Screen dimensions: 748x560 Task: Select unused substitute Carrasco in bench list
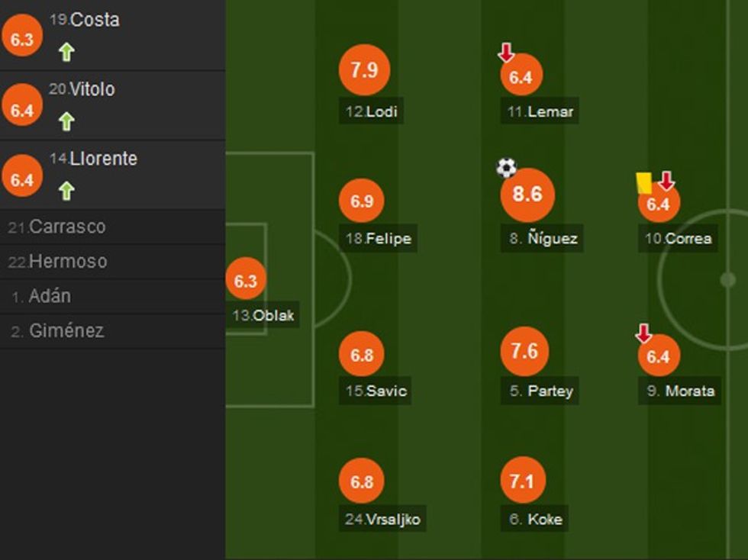tap(57, 227)
